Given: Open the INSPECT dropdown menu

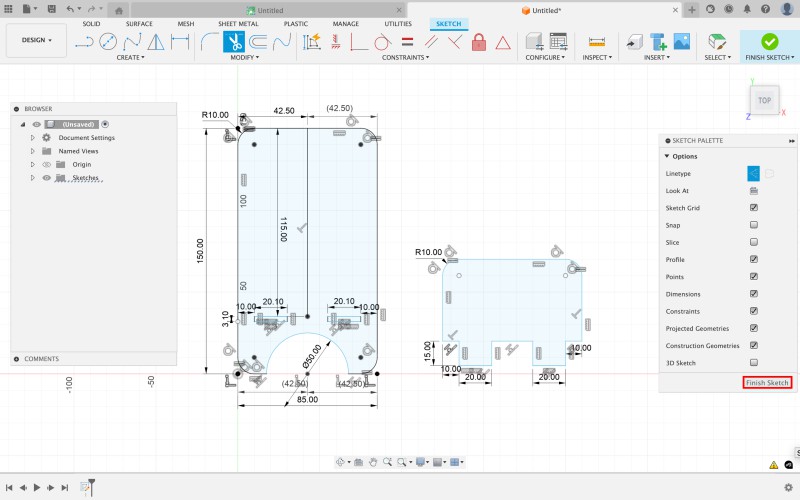Looking at the screenshot, I should click(x=597, y=58).
